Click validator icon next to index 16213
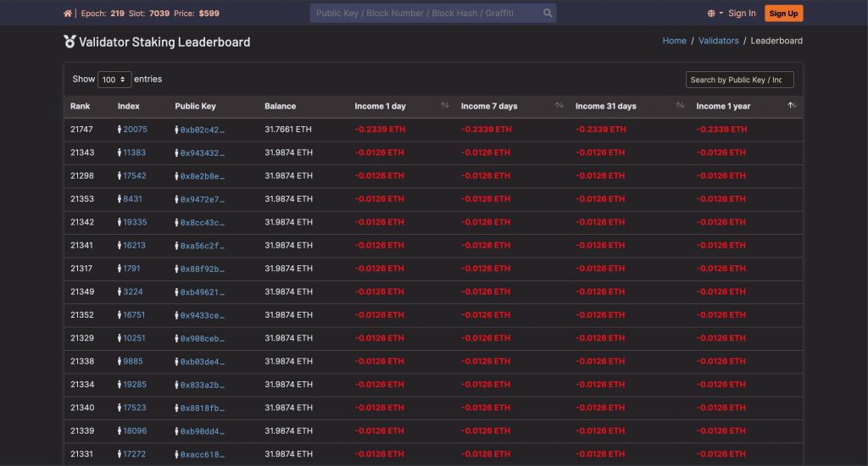The width and height of the screenshot is (868, 466). tap(119, 246)
